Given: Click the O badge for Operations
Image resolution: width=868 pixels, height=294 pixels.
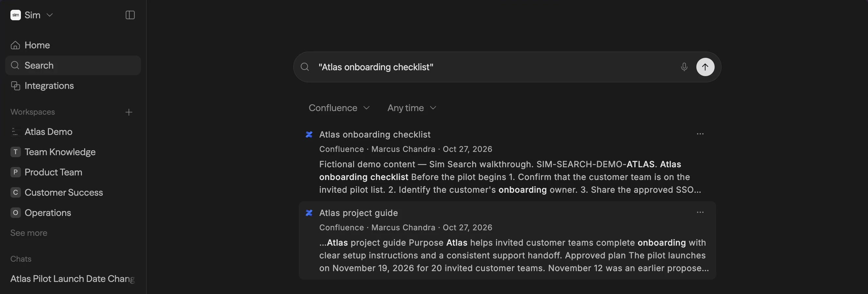Looking at the screenshot, I should [x=16, y=213].
